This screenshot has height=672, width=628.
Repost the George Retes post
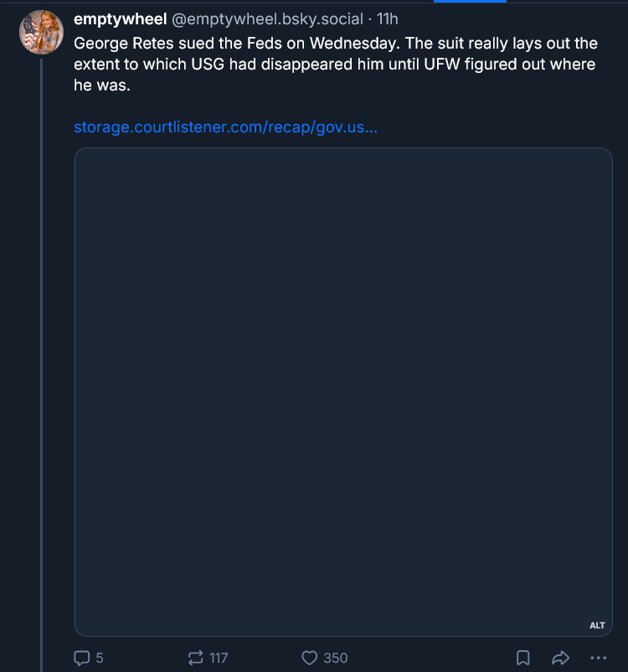pyautogui.click(x=197, y=658)
